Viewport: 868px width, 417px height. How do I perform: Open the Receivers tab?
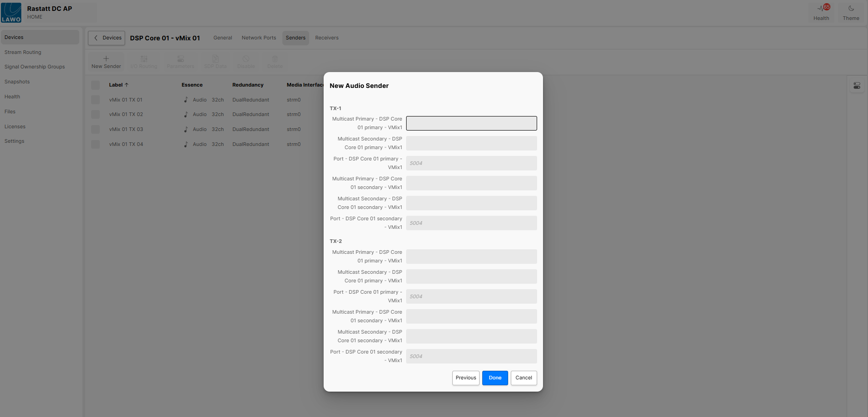coord(327,38)
